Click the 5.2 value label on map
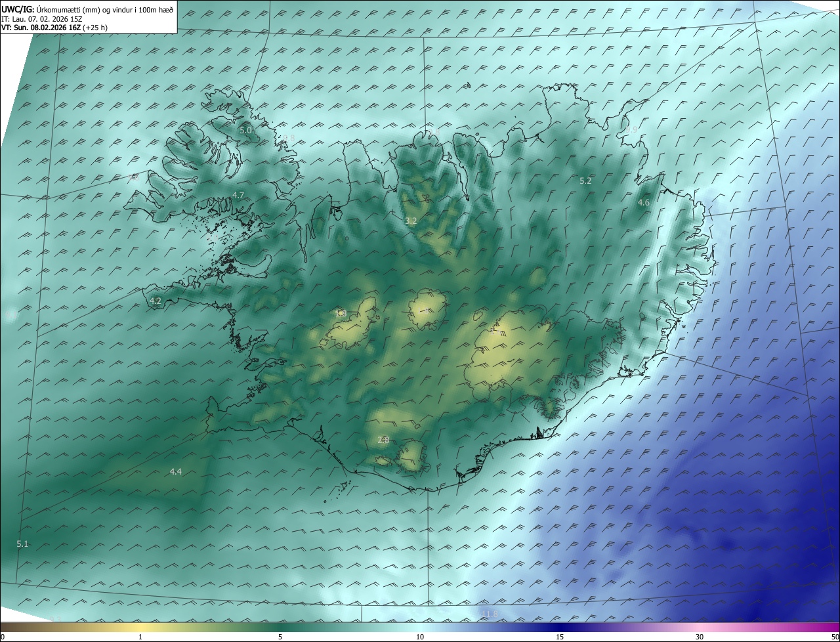This screenshot has width=840, height=642. click(585, 181)
